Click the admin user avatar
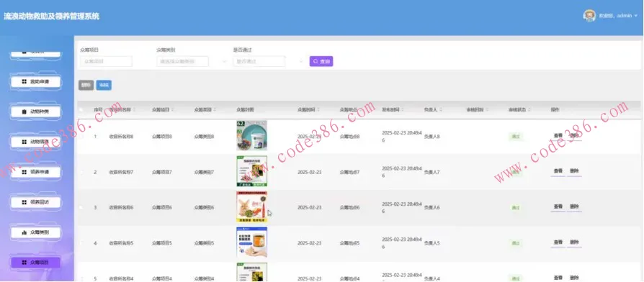644x282 pixels. pos(589,16)
